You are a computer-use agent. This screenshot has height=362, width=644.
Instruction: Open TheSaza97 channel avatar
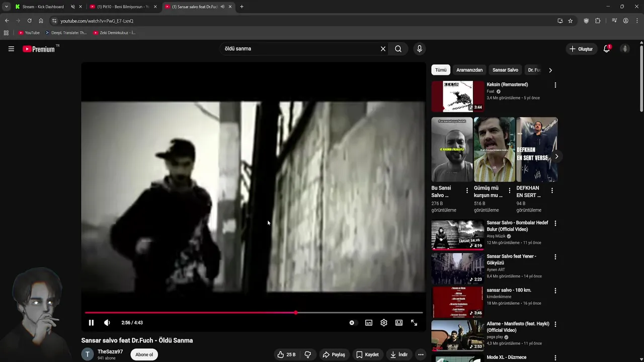click(88, 354)
